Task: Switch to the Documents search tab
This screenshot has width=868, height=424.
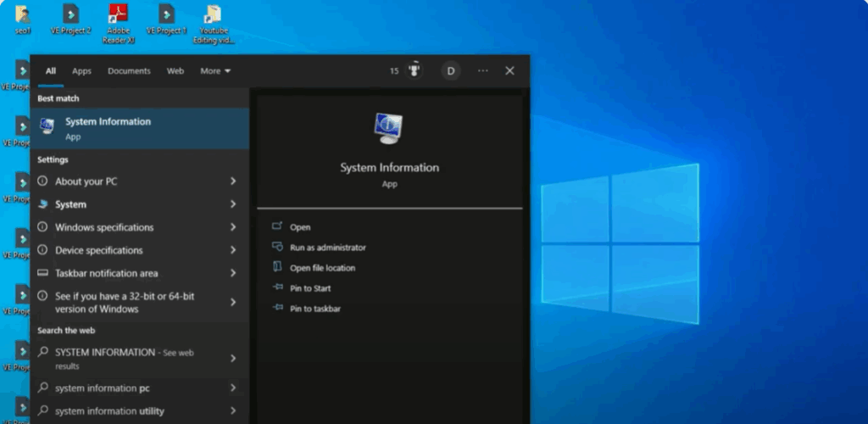Action: tap(129, 71)
